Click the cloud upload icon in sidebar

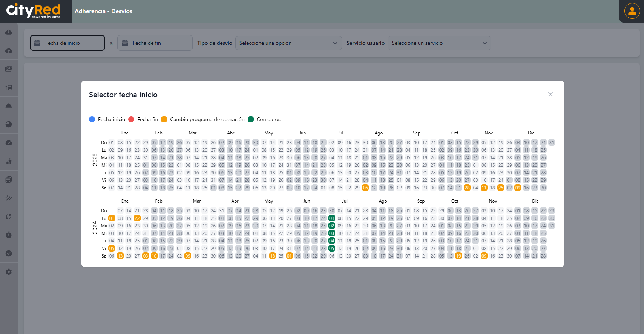click(x=9, y=51)
